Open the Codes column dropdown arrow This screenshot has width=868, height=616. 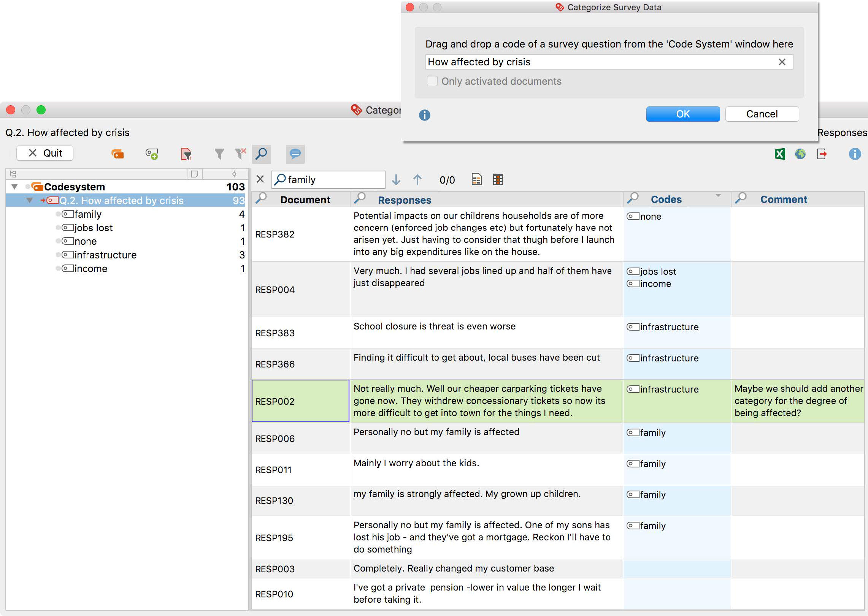(x=718, y=195)
